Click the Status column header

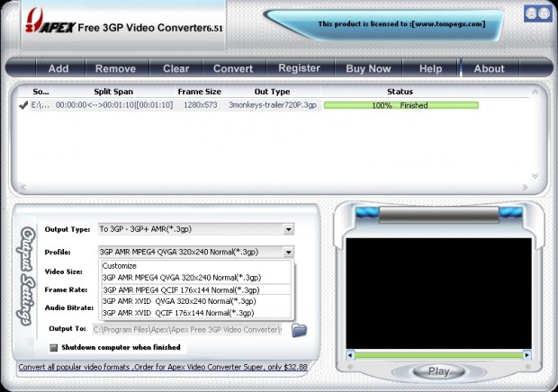pos(400,92)
